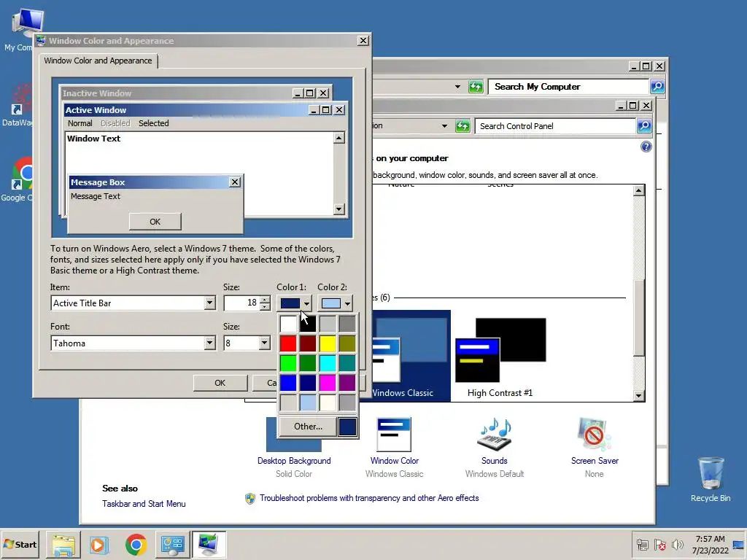Pick the black color swatch
The image size is (747, 560).
tap(308, 324)
